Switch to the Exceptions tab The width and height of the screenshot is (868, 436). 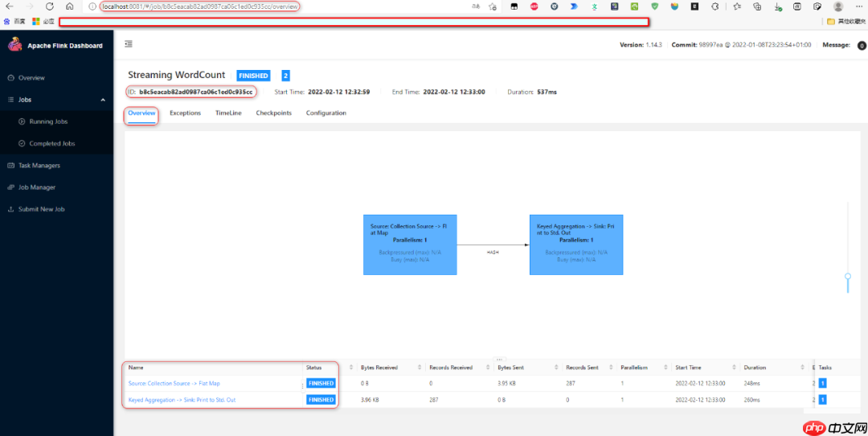(185, 113)
